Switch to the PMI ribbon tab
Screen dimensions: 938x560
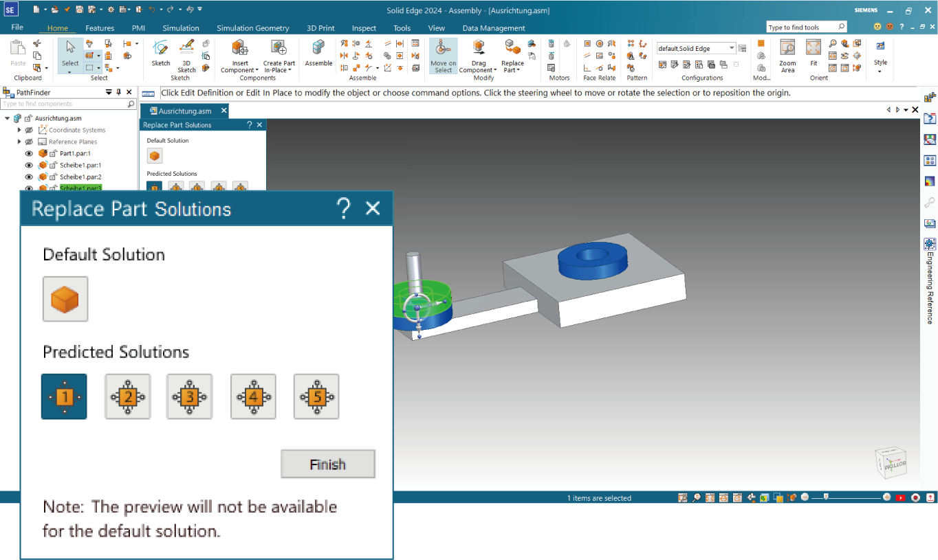click(x=138, y=28)
